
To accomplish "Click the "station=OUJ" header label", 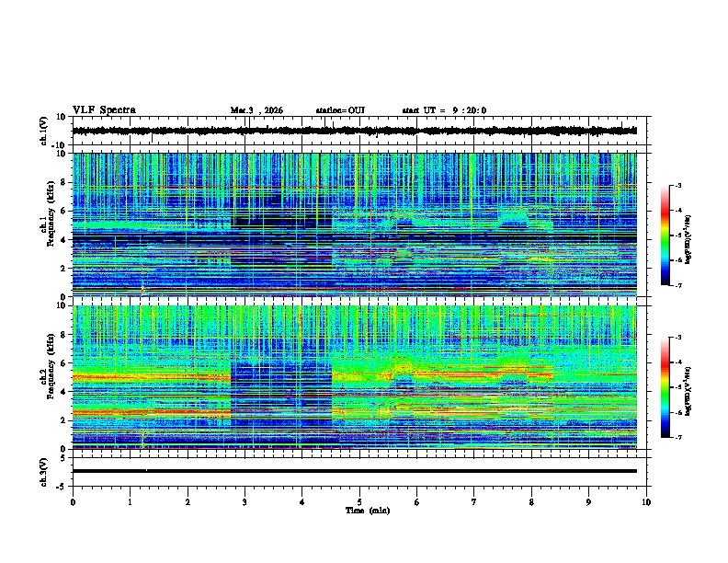I will click(340, 110).
